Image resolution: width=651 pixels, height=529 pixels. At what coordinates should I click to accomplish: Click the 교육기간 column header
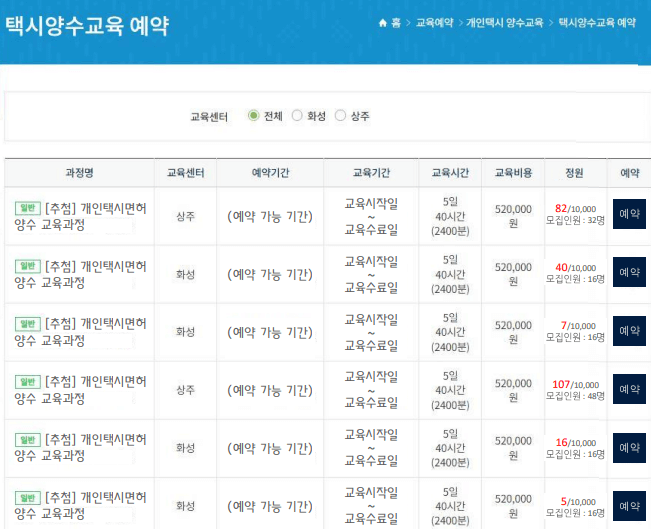coord(371,173)
